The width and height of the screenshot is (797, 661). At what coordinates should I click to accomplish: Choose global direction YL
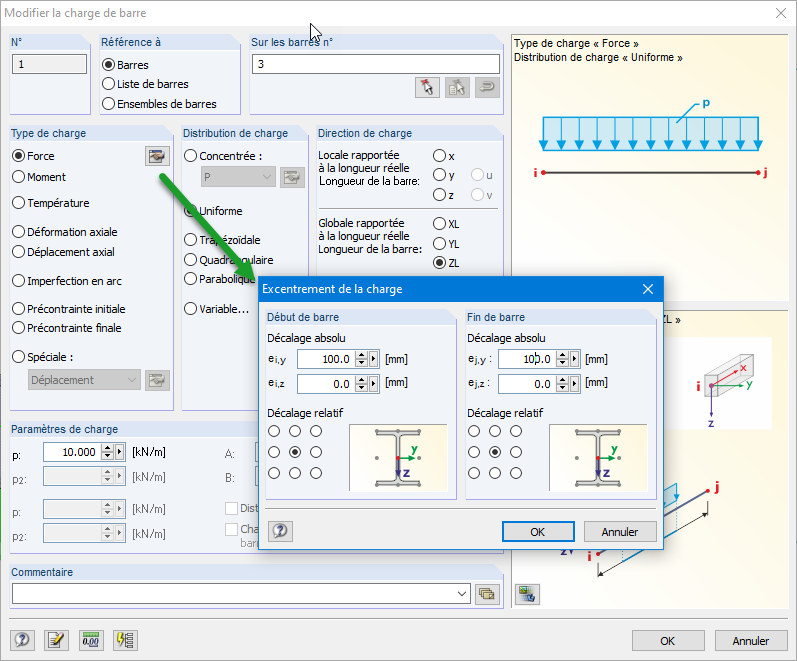[439, 244]
